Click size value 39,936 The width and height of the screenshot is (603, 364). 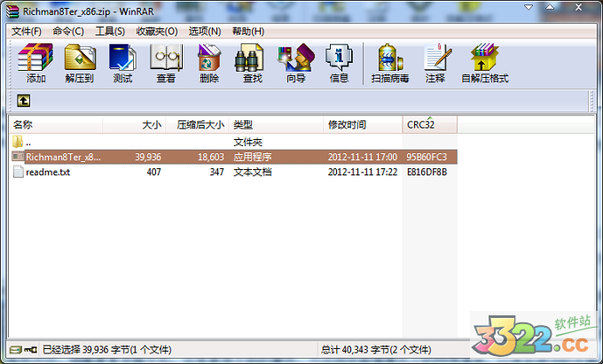[x=148, y=157]
